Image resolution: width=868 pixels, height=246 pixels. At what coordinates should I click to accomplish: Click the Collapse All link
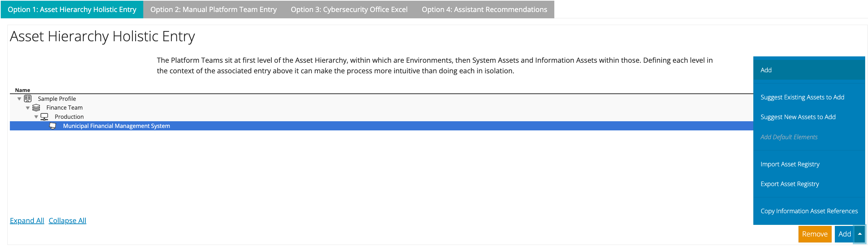[x=67, y=221]
